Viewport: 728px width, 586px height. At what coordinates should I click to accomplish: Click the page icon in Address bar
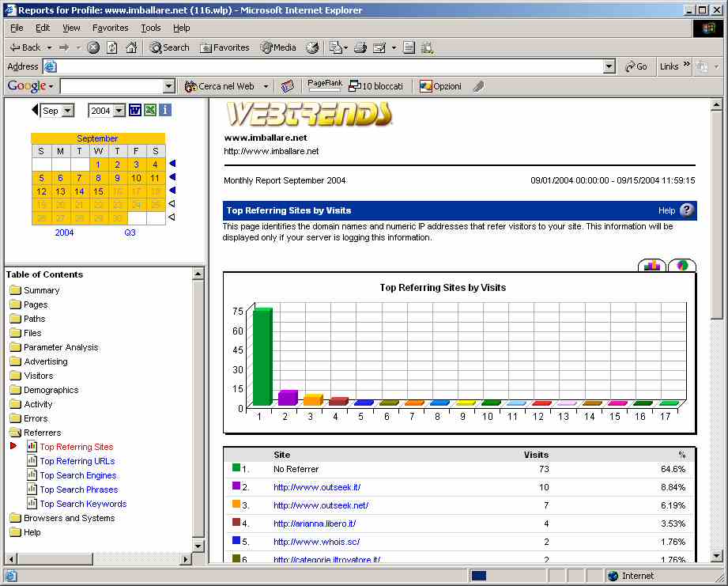[x=50, y=66]
